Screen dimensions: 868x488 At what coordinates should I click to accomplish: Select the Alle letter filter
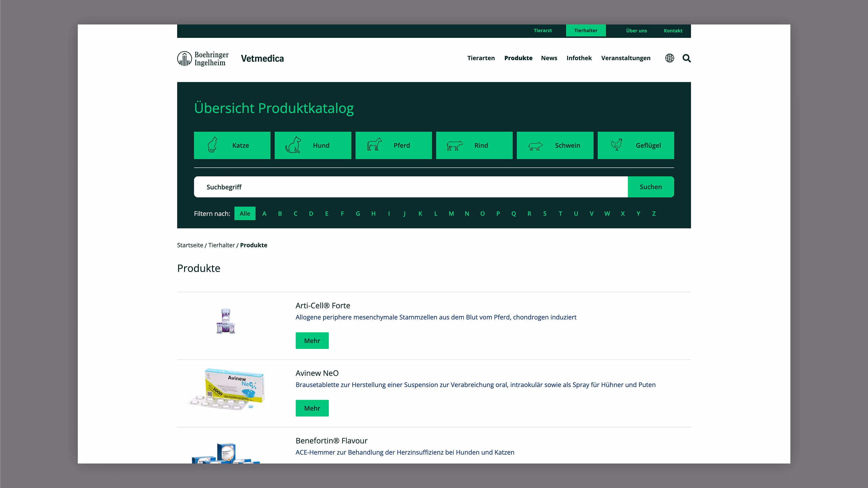click(245, 214)
